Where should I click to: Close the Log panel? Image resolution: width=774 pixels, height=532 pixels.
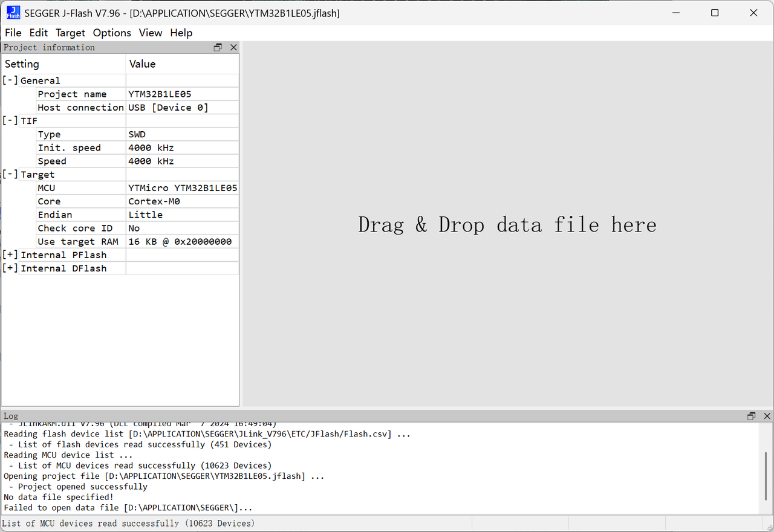pos(767,416)
